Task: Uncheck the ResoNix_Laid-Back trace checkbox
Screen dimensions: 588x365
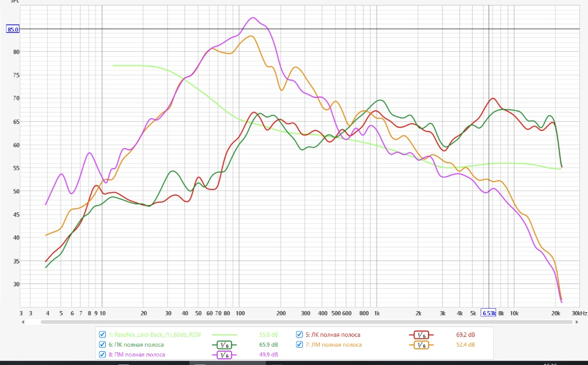Action: click(102, 335)
